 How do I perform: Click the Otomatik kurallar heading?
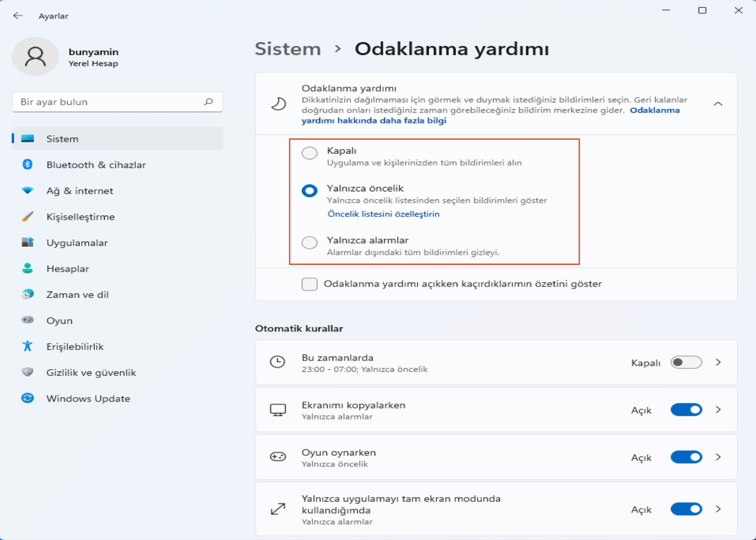299,328
